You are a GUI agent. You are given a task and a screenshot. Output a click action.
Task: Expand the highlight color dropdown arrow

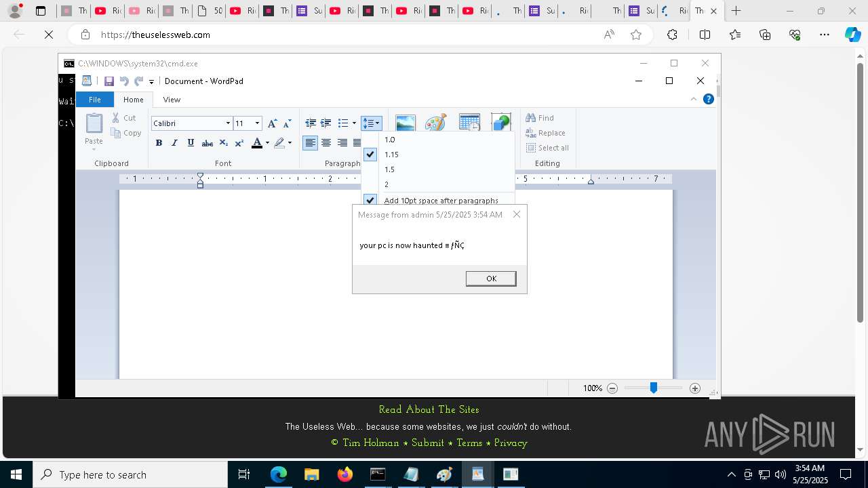click(x=290, y=143)
